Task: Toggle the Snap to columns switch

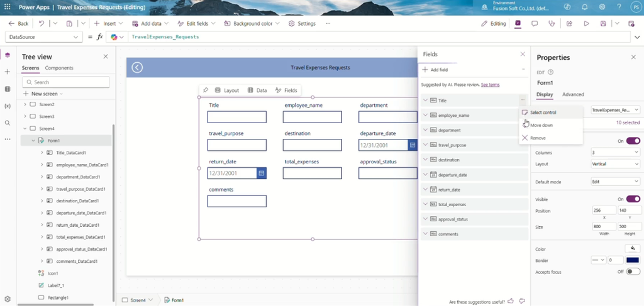Action: [x=633, y=141]
